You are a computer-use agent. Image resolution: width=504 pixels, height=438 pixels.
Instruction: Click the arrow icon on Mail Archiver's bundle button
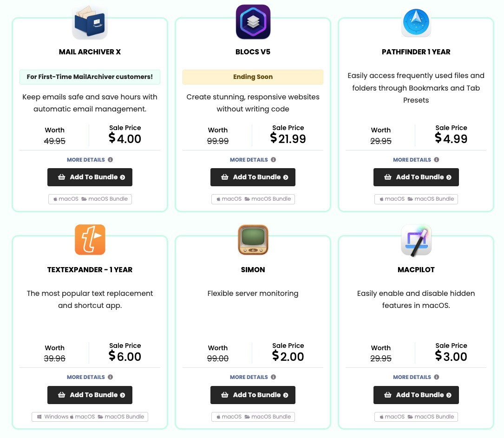pyautogui.click(x=122, y=177)
